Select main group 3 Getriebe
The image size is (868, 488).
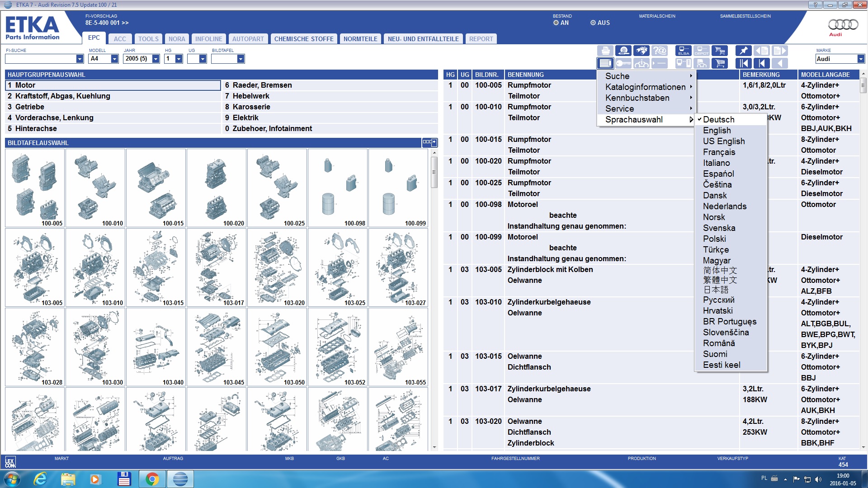(x=113, y=107)
